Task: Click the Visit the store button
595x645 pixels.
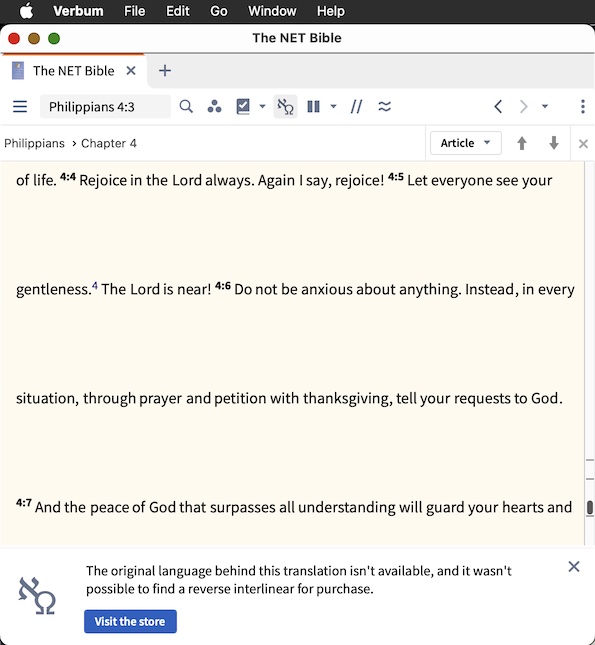Action: click(x=130, y=621)
